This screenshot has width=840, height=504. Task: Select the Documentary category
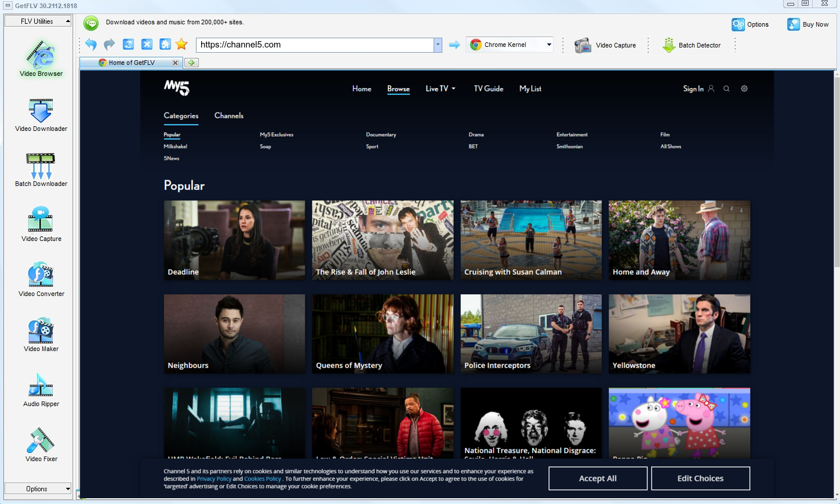[381, 134]
